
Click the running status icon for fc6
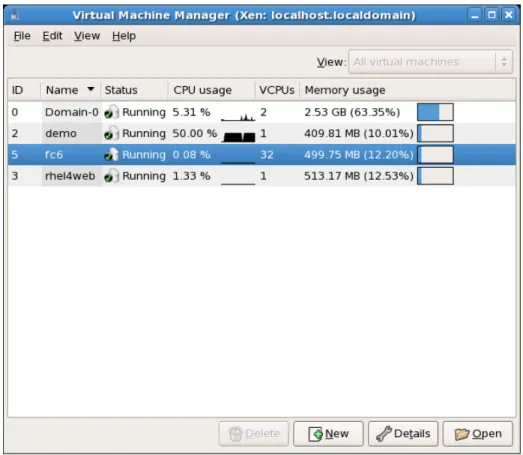111,155
